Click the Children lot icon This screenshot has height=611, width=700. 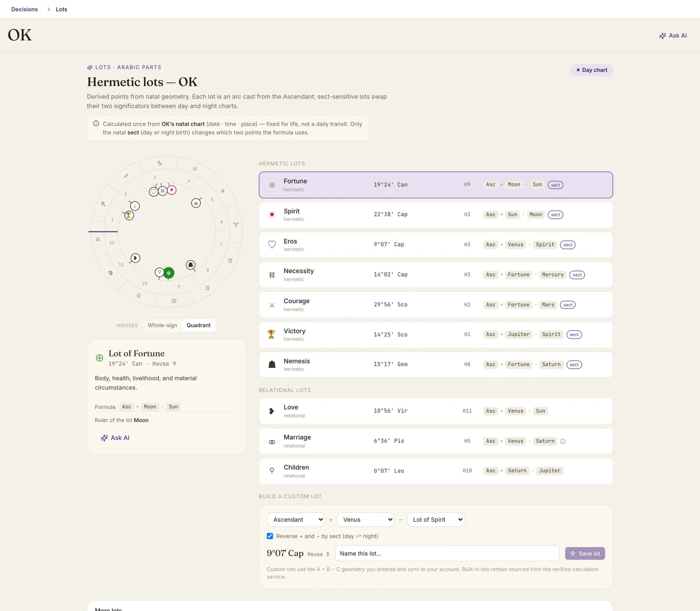tap(272, 471)
